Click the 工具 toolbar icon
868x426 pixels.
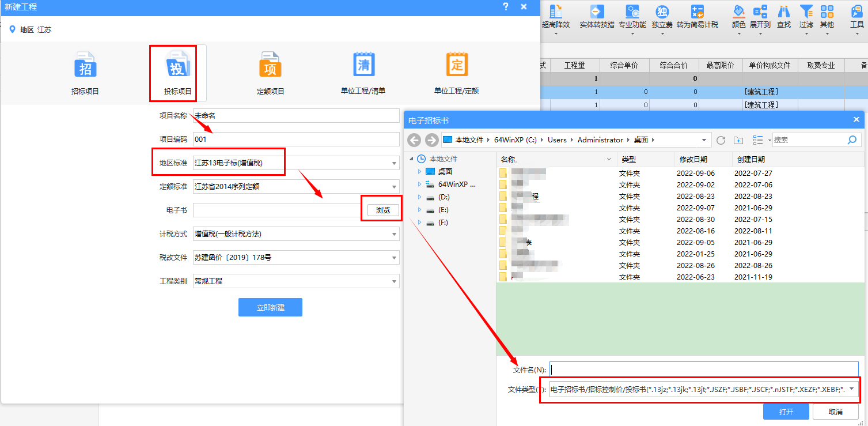pyautogui.click(x=857, y=12)
